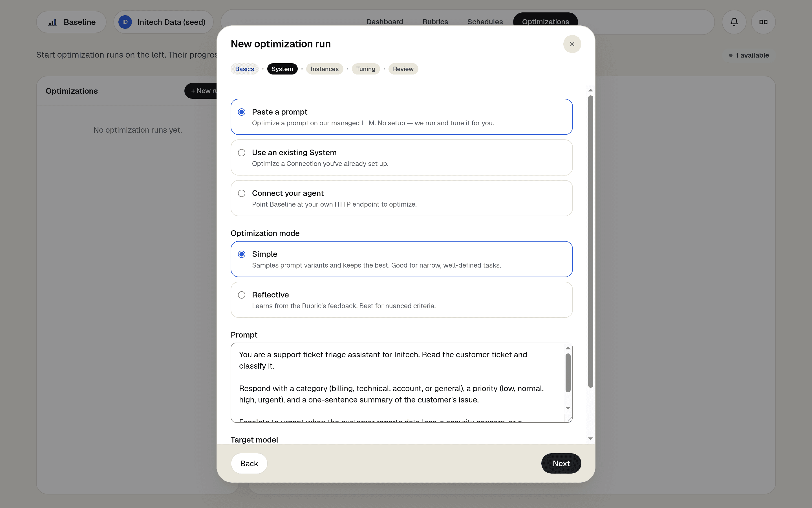Open the Dashboard nav tab

[385, 22]
